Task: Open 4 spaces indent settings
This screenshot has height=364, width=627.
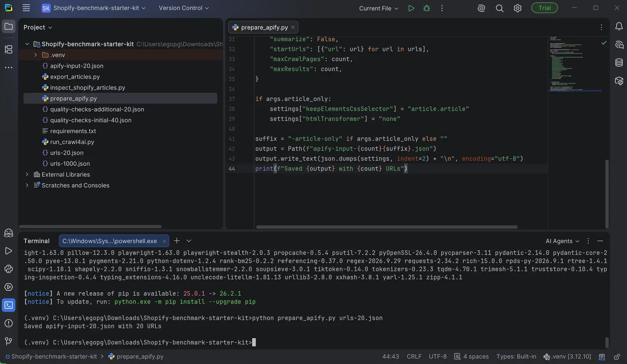Action: pos(471,357)
